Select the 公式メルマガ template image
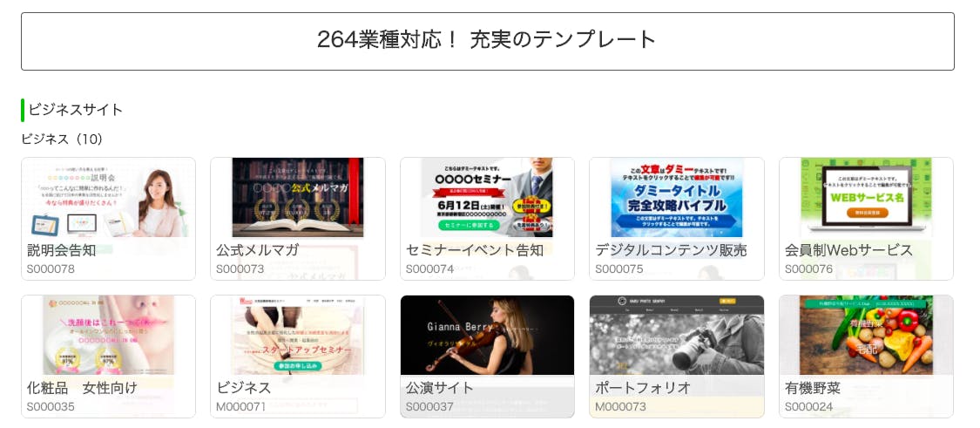This screenshot has width=980, height=428. click(x=298, y=197)
